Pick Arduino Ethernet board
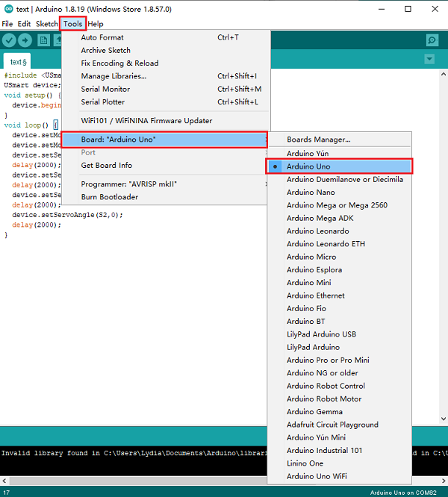448x497 pixels. (x=339, y=296)
